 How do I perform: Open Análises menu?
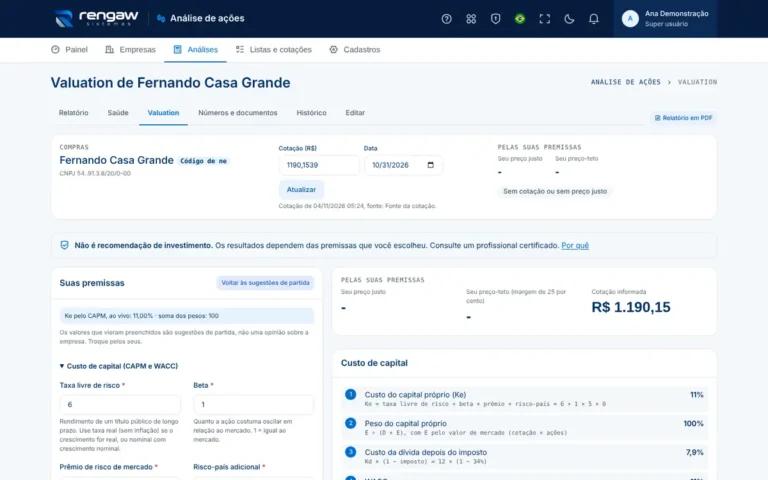[x=195, y=49]
